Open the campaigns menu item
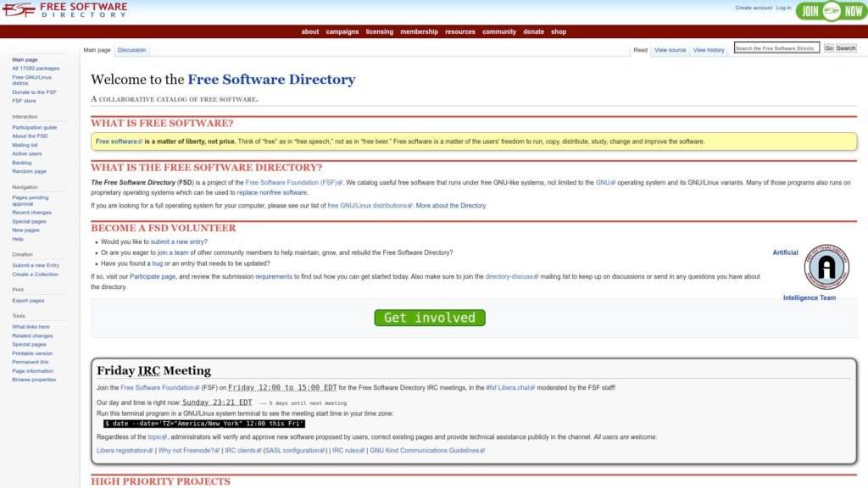 [342, 31]
